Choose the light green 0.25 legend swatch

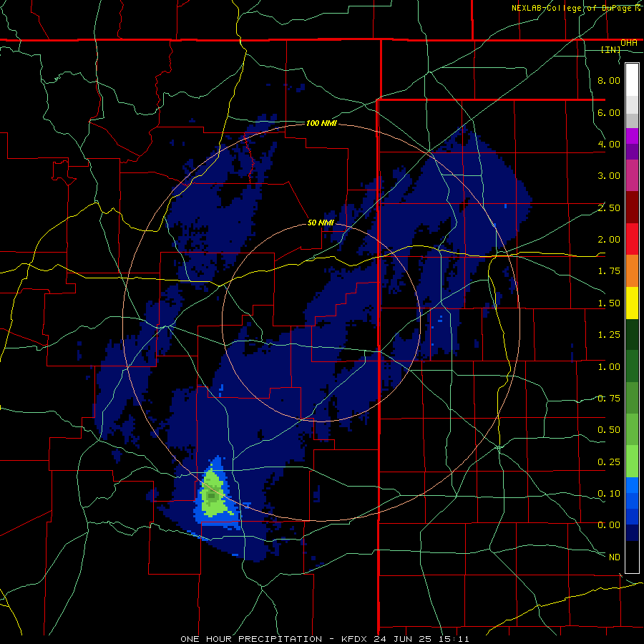point(632,462)
